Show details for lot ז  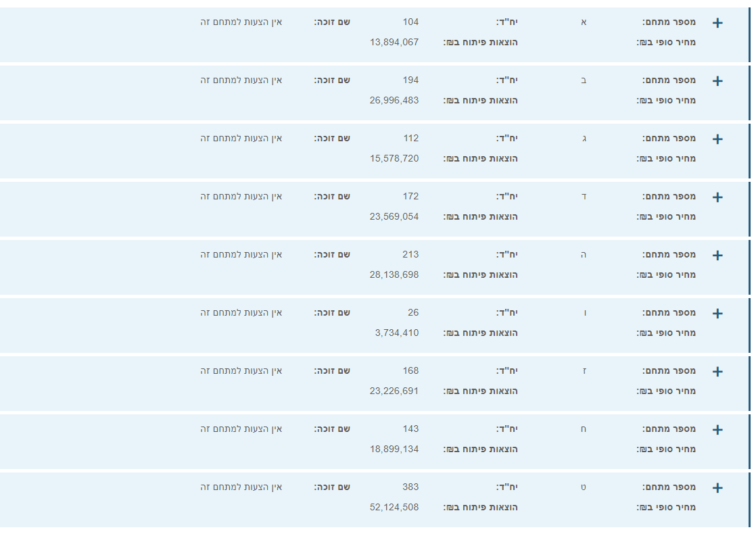[x=717, y=372]
